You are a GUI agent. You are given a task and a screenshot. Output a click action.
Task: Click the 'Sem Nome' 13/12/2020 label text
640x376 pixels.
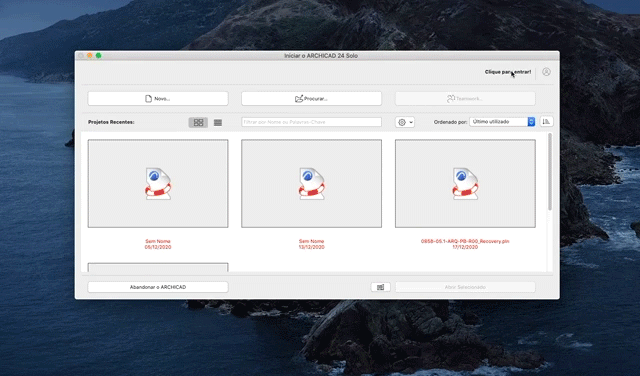311,244
